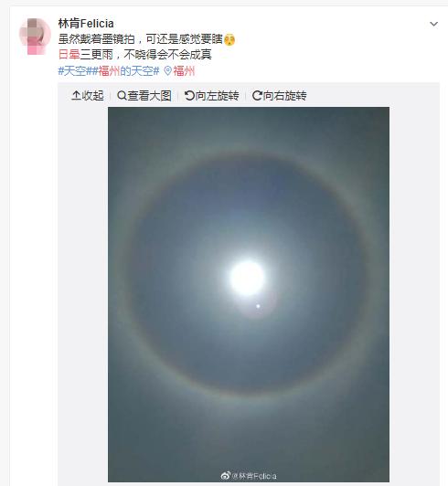Open the #天空# hashtag
448x486 pixels.
coord(74,71)
